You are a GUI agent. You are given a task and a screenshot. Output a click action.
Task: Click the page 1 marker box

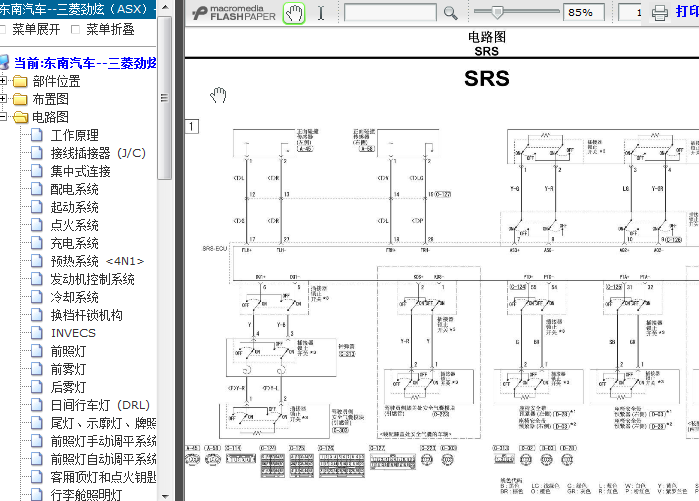[x=192, y=127]
